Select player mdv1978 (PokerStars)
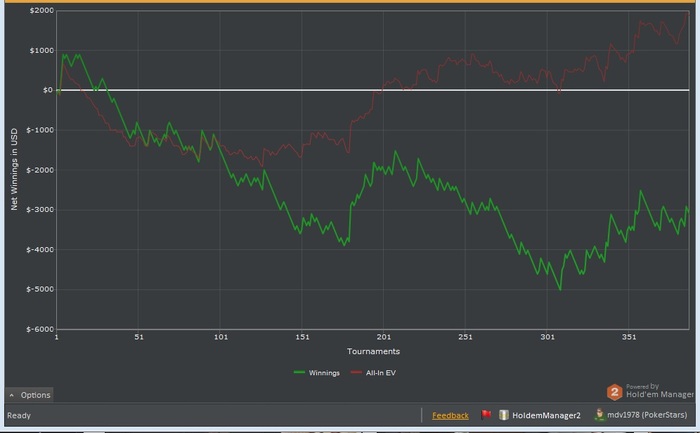The height and width of the screenshot is (433, 700). [647, 415]
